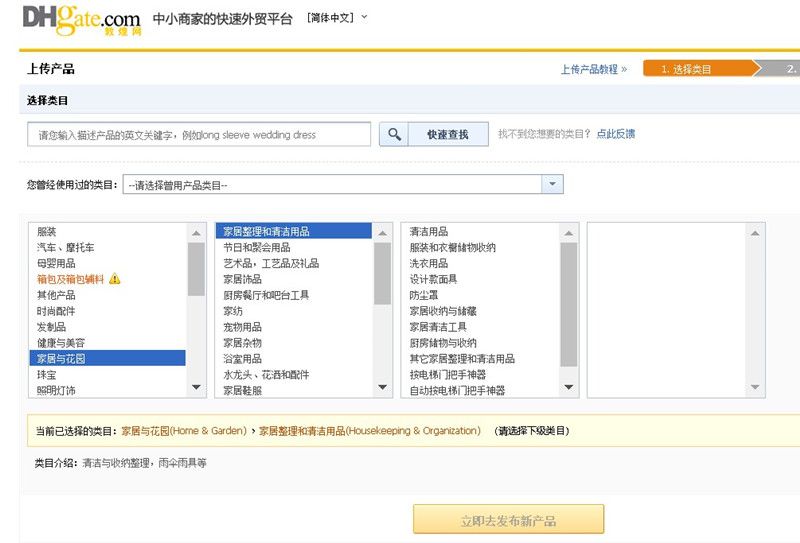This screenshot has width=800, height=543.
Task: Open the 上传产品教程 link
Action: (x=593, y=69)
